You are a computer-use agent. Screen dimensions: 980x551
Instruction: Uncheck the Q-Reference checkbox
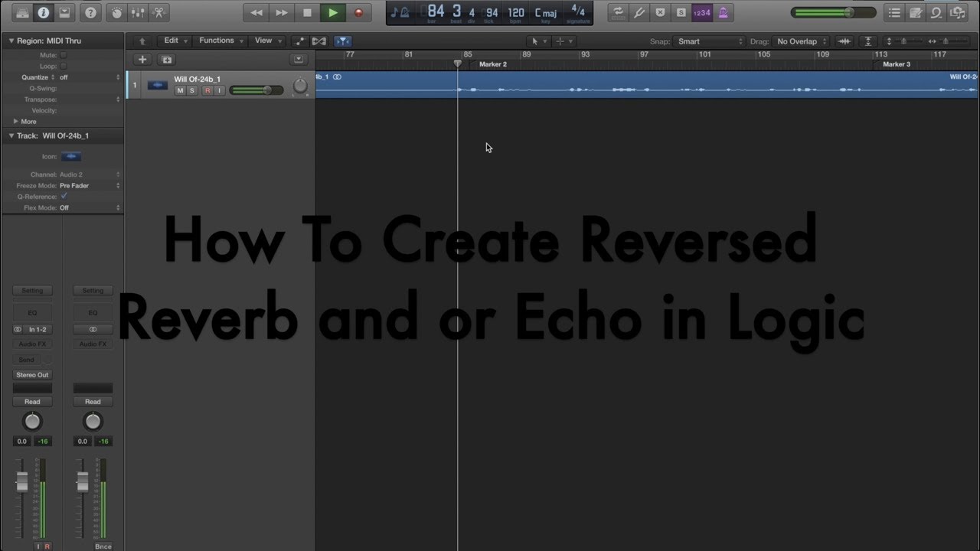click(64, 197)
